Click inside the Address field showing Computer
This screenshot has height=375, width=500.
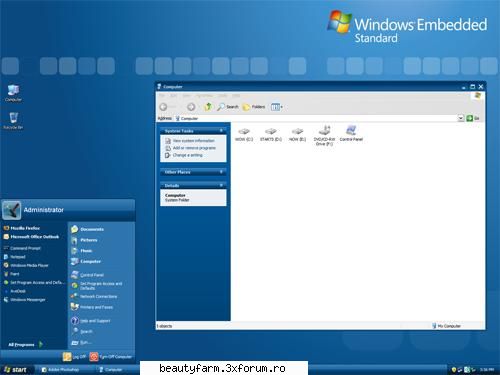(x=316, y=118)
